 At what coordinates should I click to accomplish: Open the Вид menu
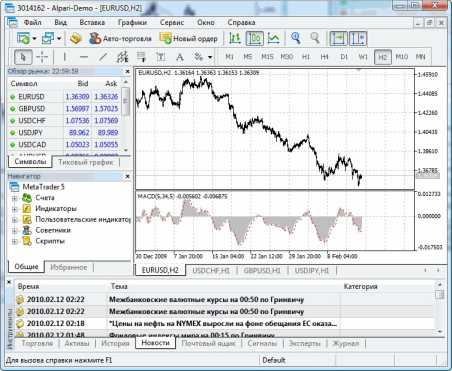click(x=60, y=22)
